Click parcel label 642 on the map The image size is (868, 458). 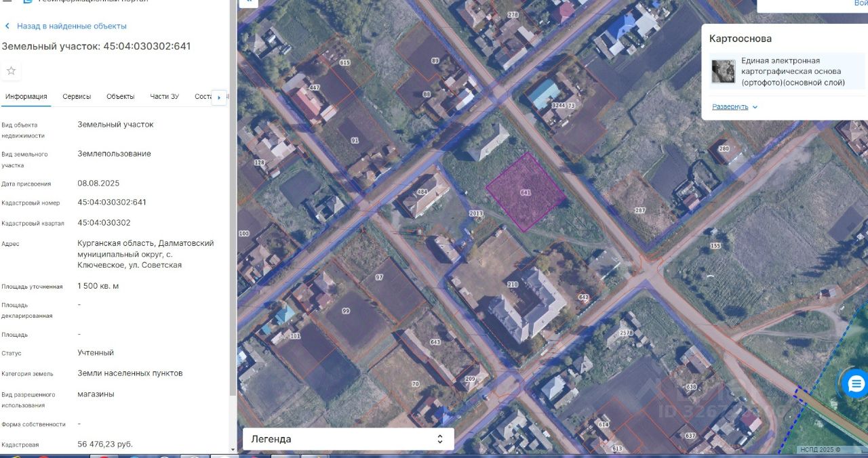click(x=584, y=297)
